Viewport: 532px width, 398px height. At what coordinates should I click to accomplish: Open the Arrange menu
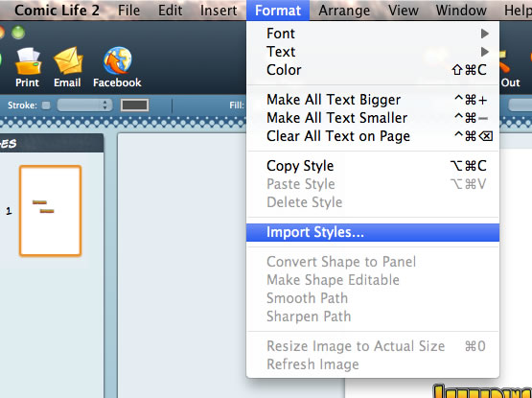pyautogui.click(x=344, y=11)
